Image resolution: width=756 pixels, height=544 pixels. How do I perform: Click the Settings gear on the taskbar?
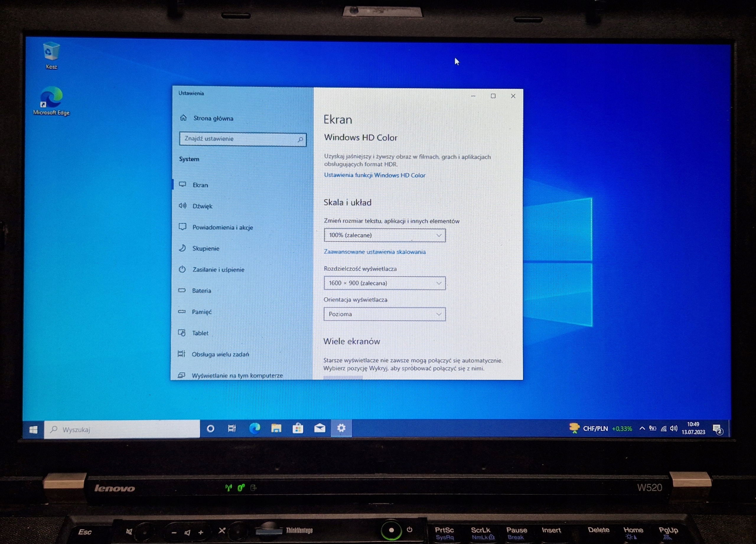pos(341,428)
